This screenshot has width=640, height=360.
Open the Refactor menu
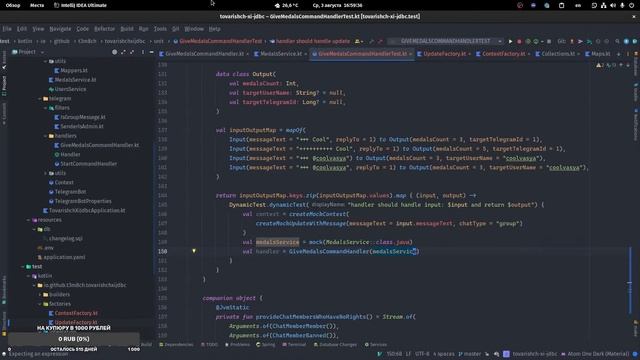(x=104, y=29)
